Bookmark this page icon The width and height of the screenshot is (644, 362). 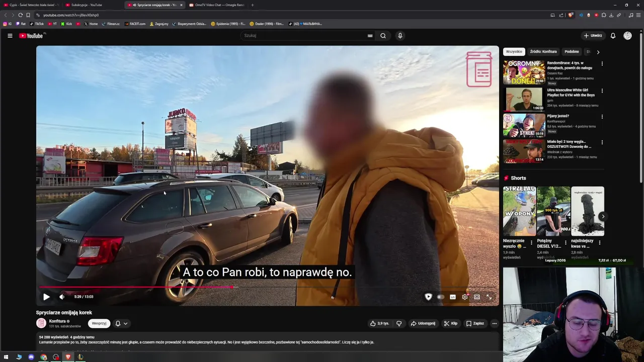click(28, 15)
